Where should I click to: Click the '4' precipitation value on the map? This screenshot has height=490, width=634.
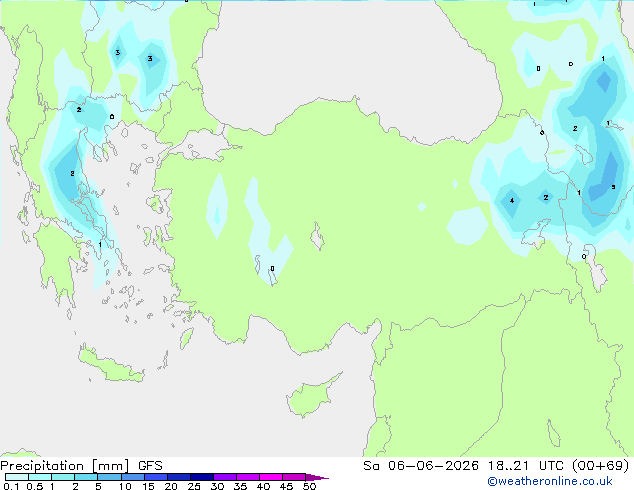[512, 201]
